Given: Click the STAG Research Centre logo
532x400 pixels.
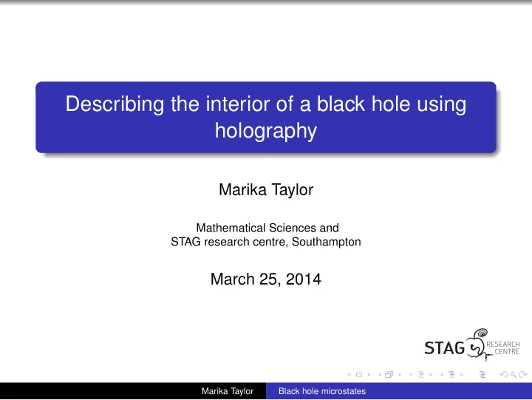Looking at the screenshot, I should point(472,345).
